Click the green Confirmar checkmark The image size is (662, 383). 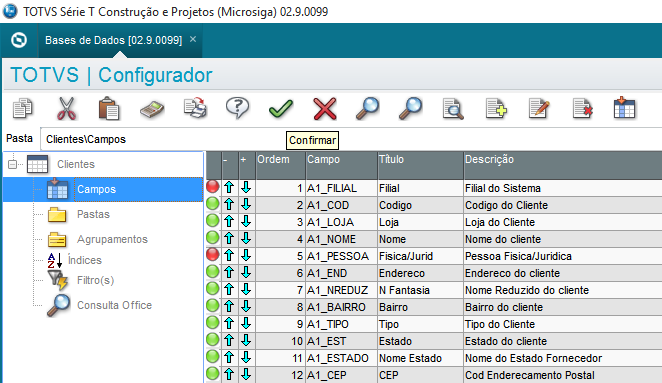[281, 109]
